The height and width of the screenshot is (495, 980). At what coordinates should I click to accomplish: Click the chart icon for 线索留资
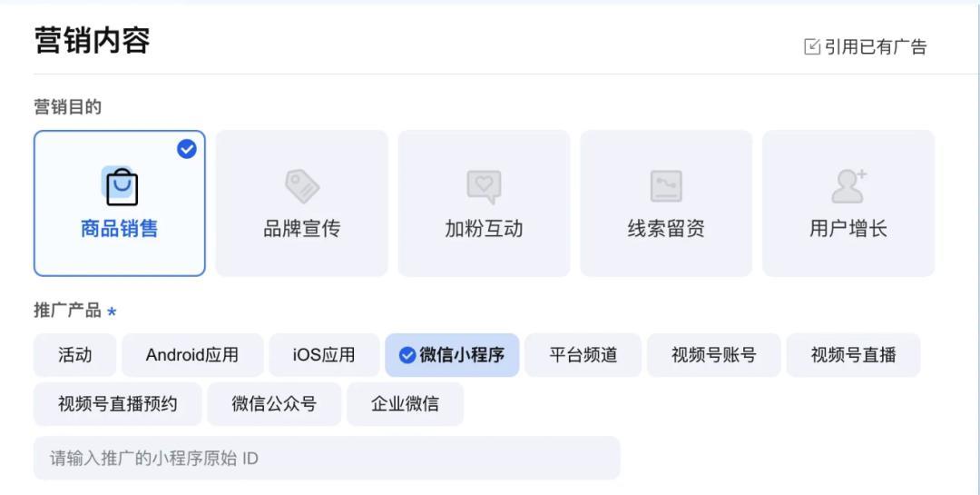(666, 186)
